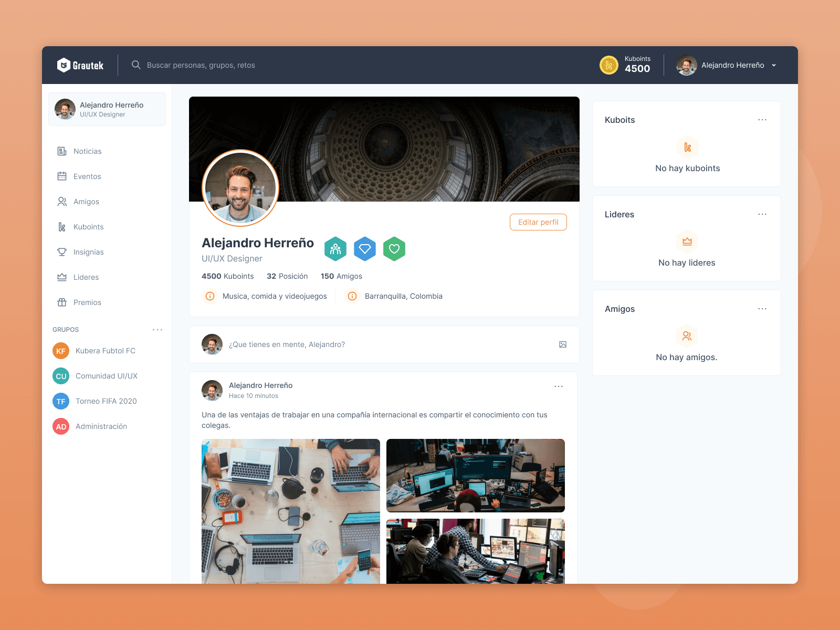Select the blue diamond badge hexagon
840x630 pixels.
coord(365,249)
